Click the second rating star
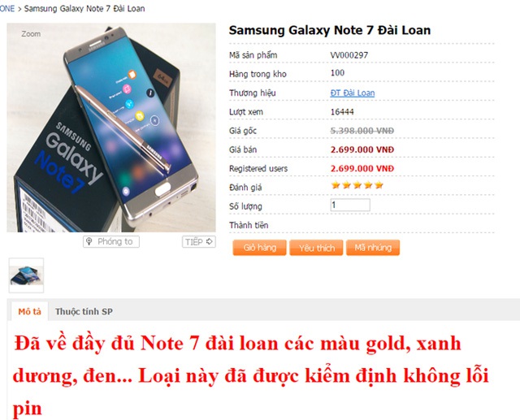The width and height of the screenshot is (520, 420). pyautogui.click(x=347, y=185)
